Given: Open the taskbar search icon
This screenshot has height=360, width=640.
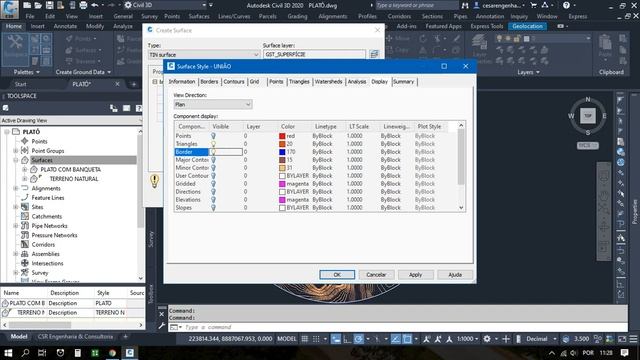Looking at the screenshot, I should (x=25, y=353).
